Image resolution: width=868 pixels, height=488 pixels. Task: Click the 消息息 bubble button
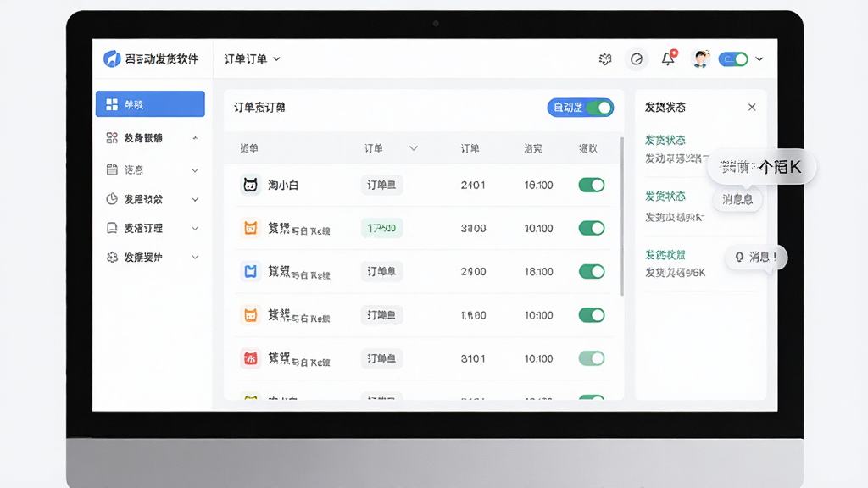point(737,199)
